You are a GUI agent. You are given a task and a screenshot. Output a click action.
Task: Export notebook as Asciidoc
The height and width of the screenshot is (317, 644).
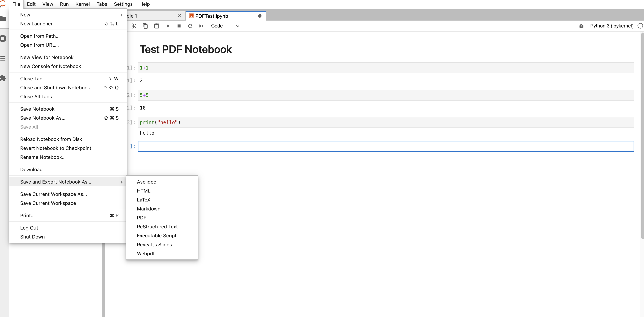(162, 182)
